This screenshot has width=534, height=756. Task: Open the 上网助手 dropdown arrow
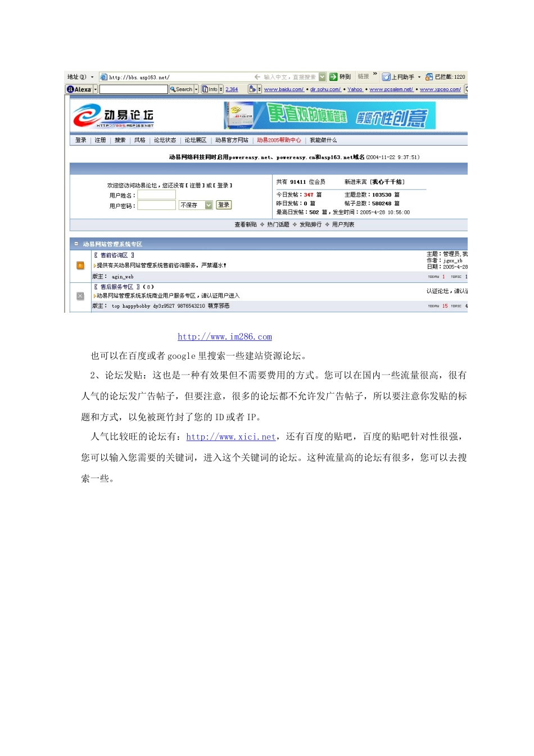click(419, 77)
